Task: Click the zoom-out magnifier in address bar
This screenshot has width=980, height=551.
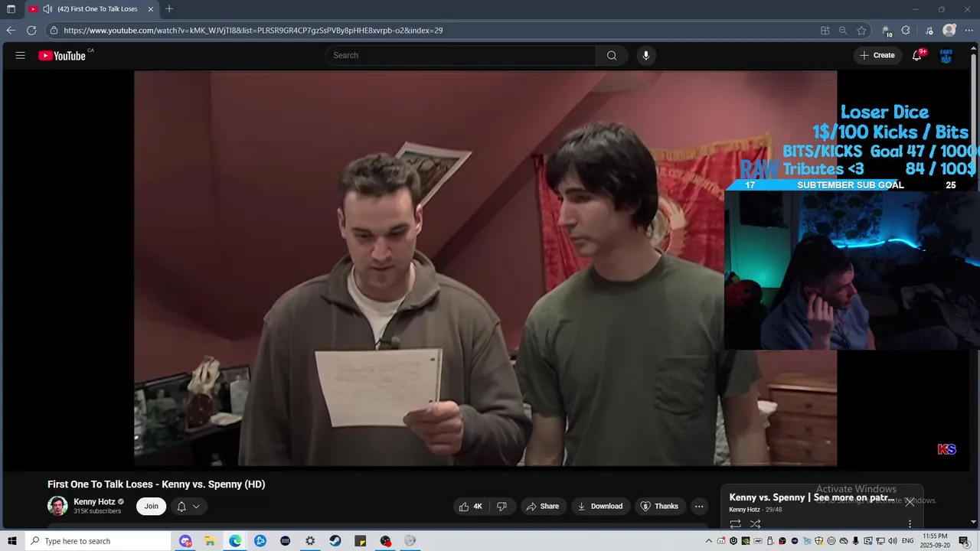Action: coord(843,31)
